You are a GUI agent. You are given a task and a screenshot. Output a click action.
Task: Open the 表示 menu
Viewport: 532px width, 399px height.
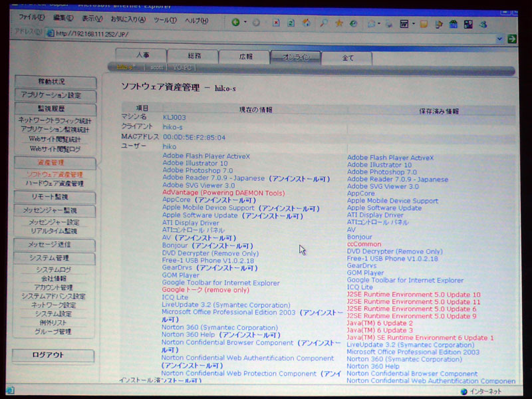(92, 19)
